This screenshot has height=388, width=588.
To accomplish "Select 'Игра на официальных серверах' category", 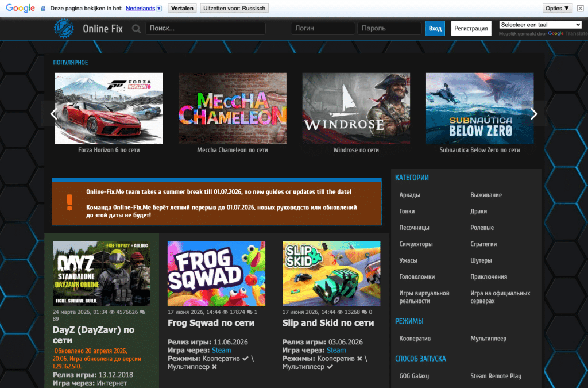I will [x=500, y=297].
